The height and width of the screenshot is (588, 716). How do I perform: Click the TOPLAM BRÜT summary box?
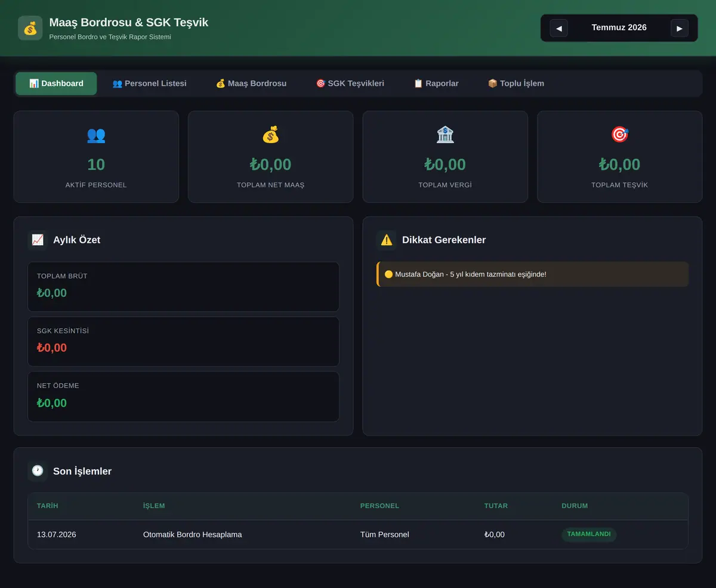pos(183,287)
